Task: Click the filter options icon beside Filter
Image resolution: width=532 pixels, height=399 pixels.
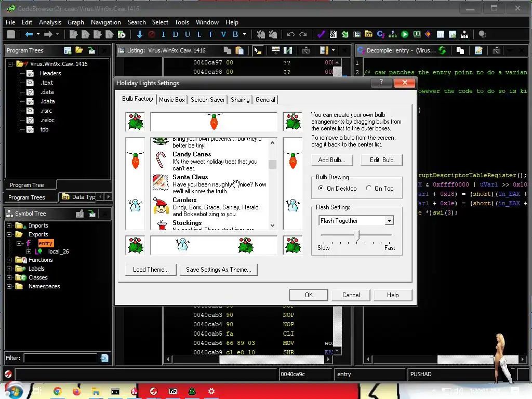Action: point(104,358)
